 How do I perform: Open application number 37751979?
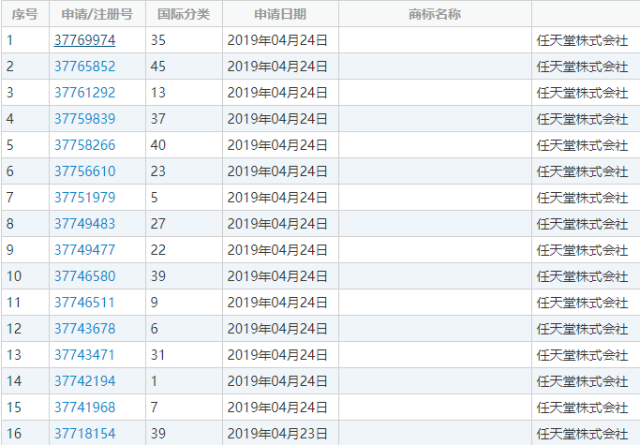(85, 198)
